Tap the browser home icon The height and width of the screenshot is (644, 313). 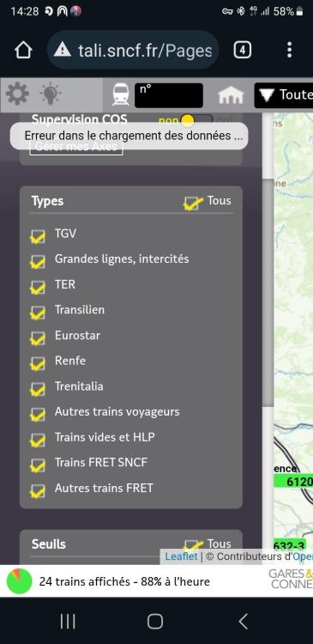23,51
